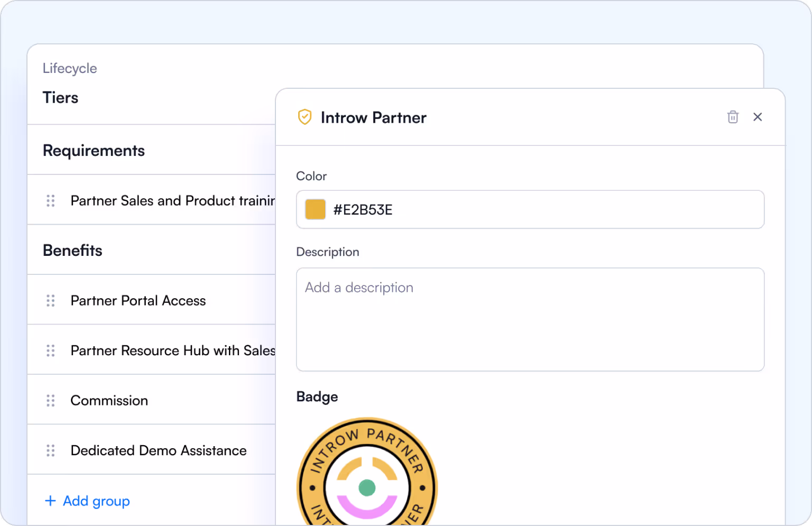Open Partner Portal Access benefit
812x526 pixels.
(x=138, y=301)
